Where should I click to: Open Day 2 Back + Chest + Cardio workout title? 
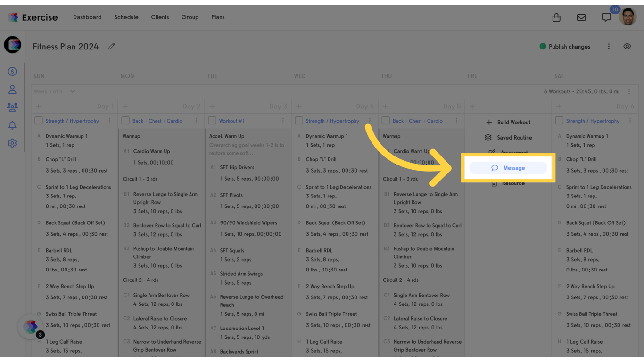(x=157, y=121)
